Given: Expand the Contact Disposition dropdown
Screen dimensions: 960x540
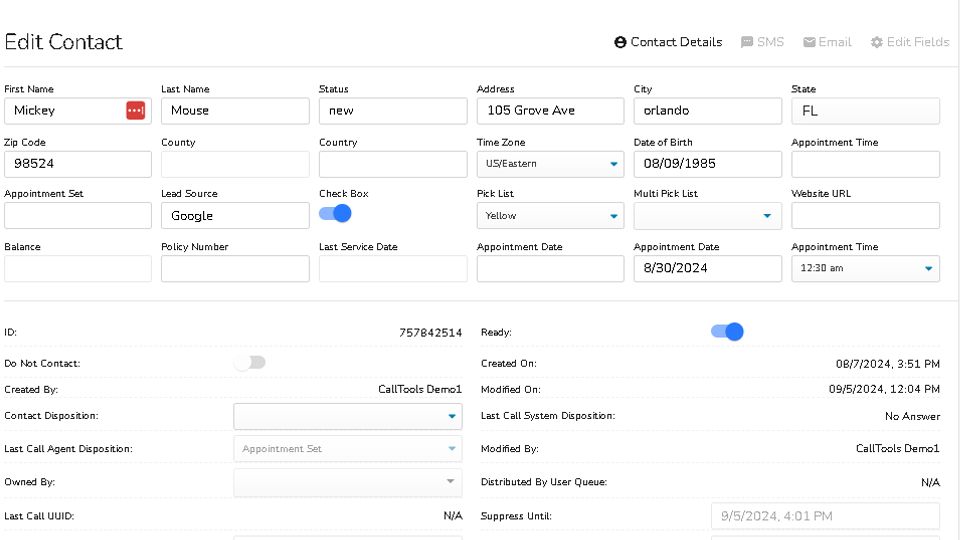Looking at the screenshot, I should pos(347,416).
